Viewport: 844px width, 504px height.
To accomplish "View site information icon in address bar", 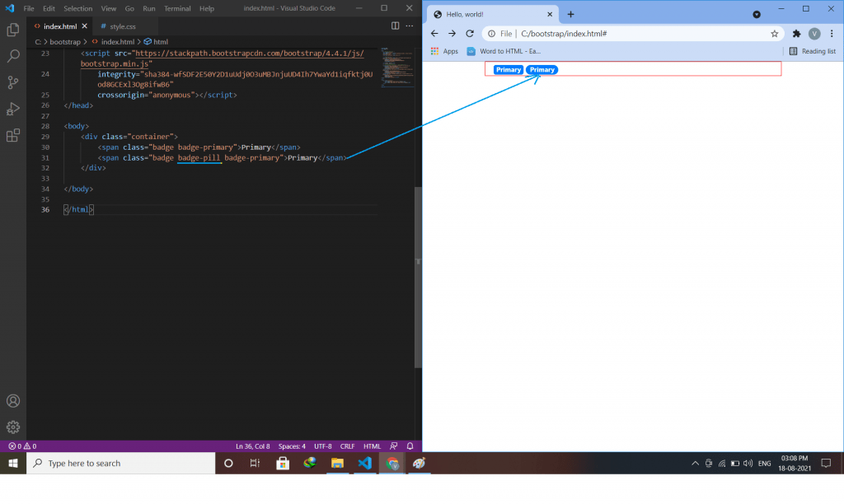I will coord(491,33).
